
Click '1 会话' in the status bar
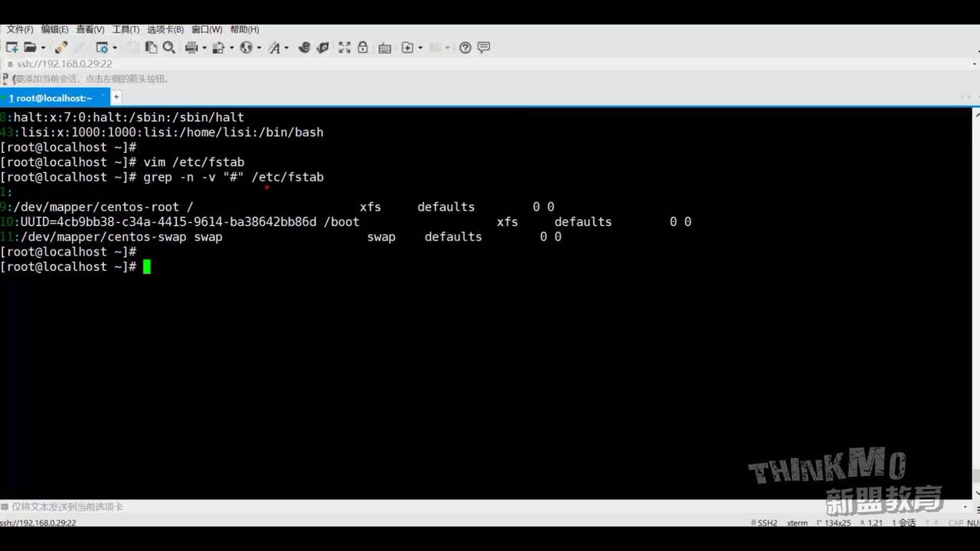coord(903,523)
